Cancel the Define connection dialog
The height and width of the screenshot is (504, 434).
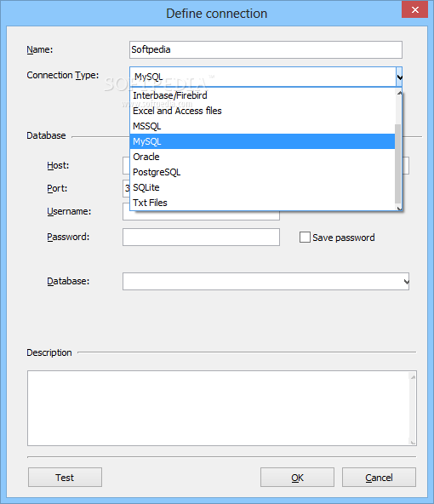coord(379,478)
